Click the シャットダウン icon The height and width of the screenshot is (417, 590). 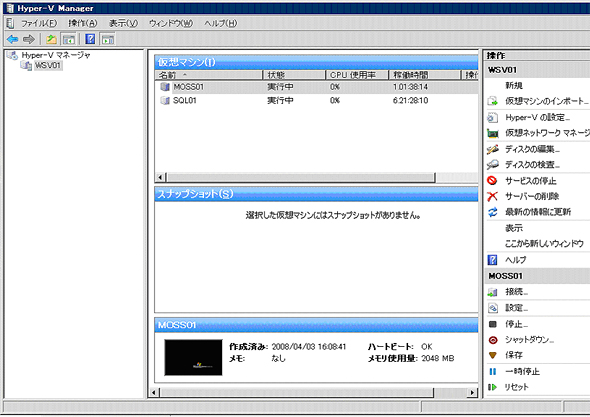[493, 340]
